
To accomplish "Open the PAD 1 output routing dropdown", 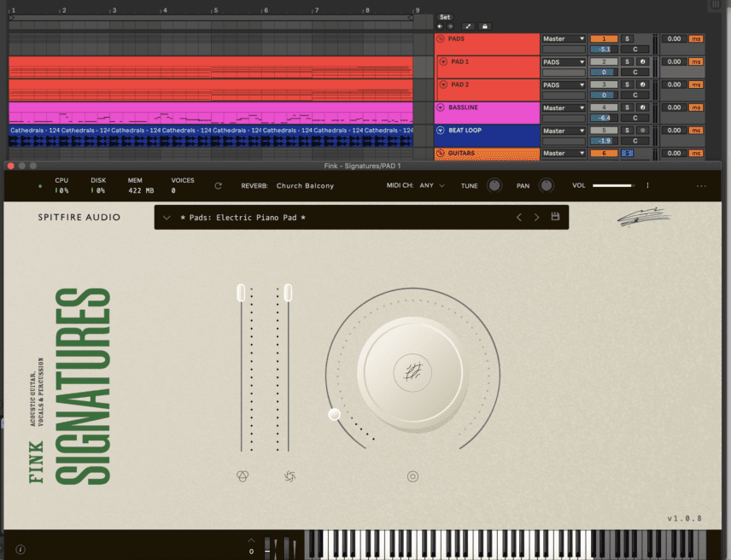I will [563, 61].
